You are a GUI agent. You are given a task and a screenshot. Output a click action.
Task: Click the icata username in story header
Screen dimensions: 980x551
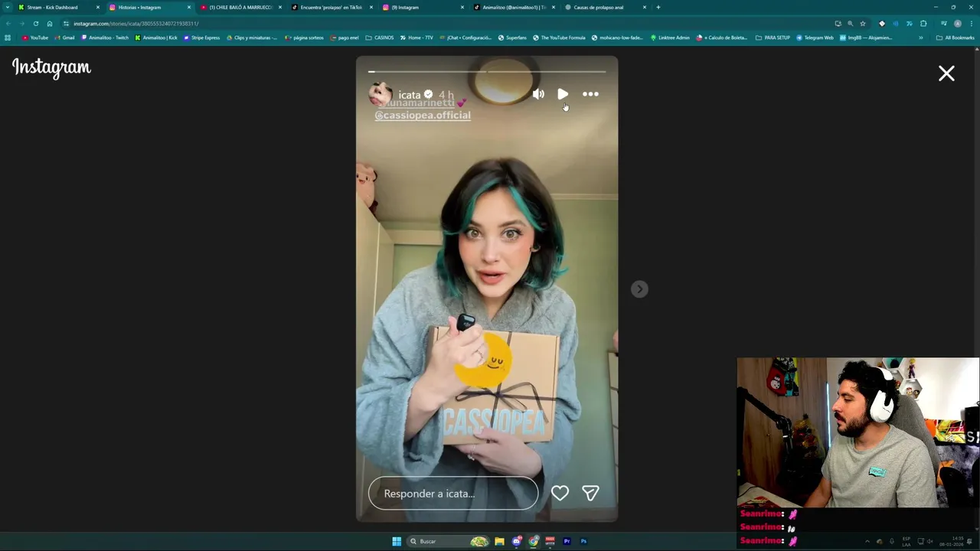410,95
